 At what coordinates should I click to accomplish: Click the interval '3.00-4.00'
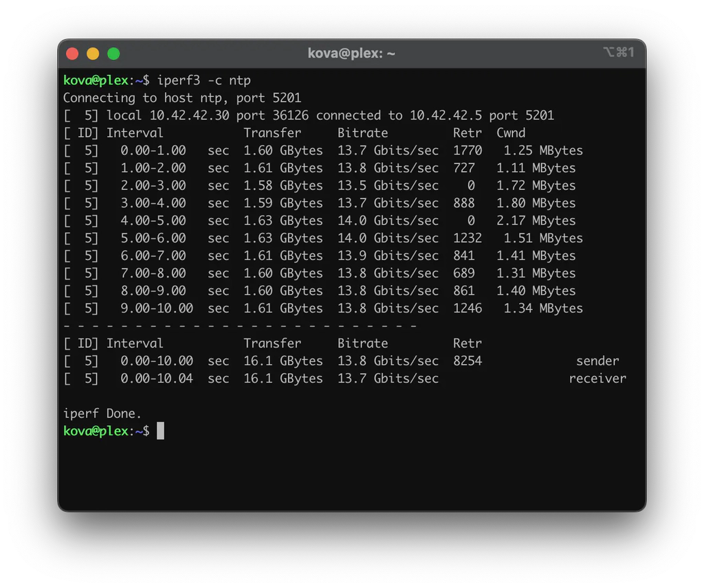tap(153, 203)
